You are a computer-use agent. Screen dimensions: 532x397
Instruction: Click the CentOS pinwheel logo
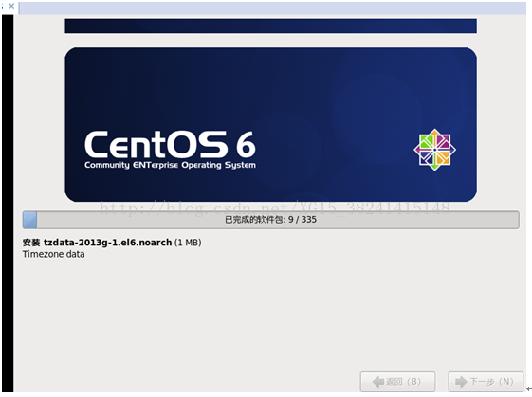434,150
